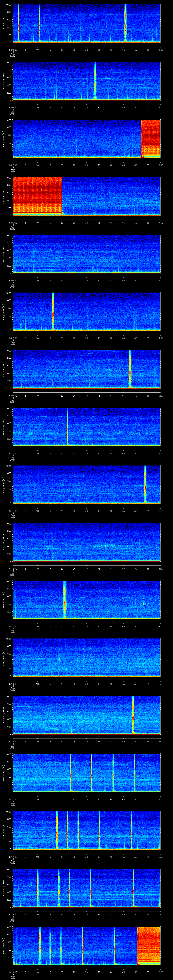Click the burst in the 8:09:00 spectrogram
This screenshot has width=173, height=980.
click(130, 369)
